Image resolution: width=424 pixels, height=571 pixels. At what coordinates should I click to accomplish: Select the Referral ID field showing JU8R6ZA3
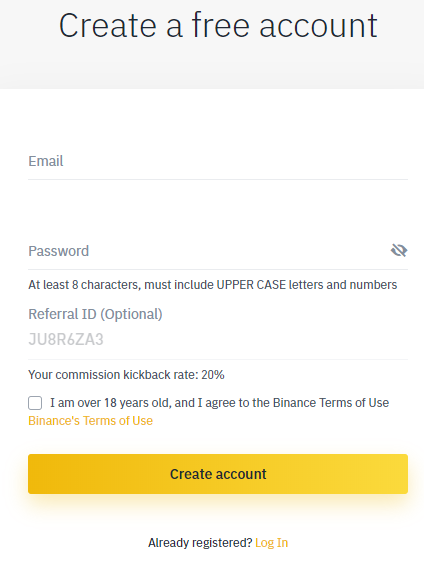[218, 339]
